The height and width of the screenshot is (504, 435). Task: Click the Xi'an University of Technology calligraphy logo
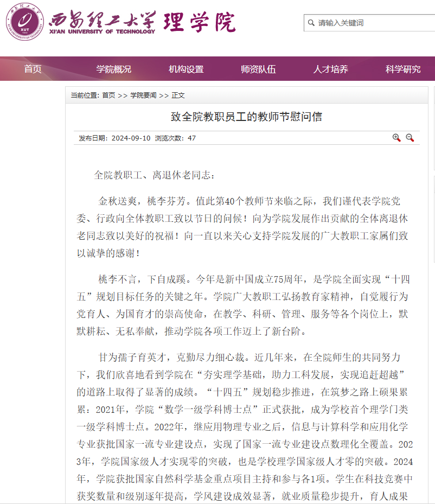click(x=102, y=22)
